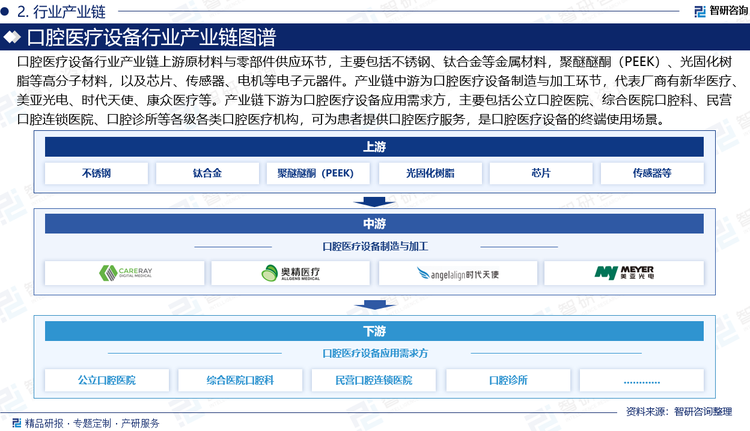This screenshot has height=431, width=750.
Task: Click the 资料来源：智研咨询整理 source note
Action: pyautogui.click(x=679, y=411)
